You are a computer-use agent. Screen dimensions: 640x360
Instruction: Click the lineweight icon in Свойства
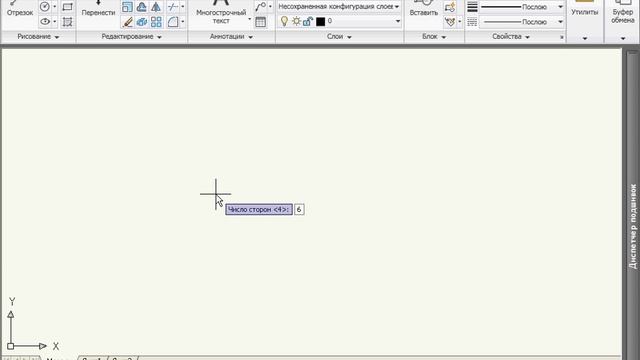(x=472, y=7)
